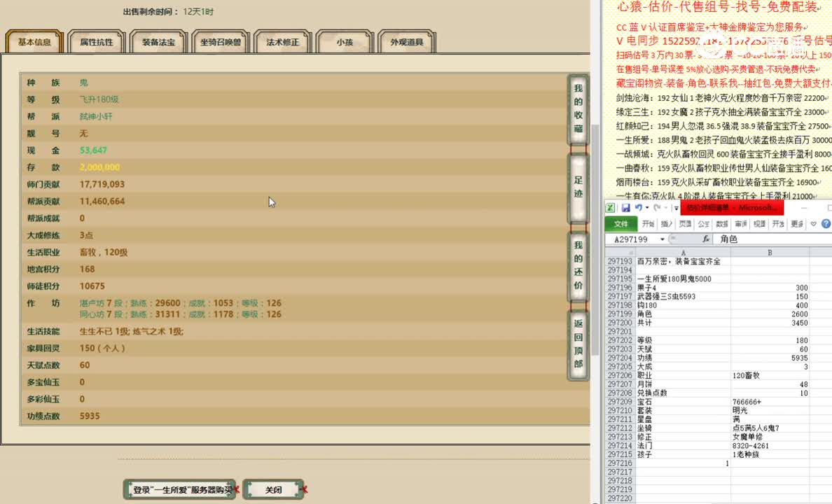Expand the Undo history dropdown arrow
The height and width of the screenshot is (504, 832).
[x=646, y=207]
